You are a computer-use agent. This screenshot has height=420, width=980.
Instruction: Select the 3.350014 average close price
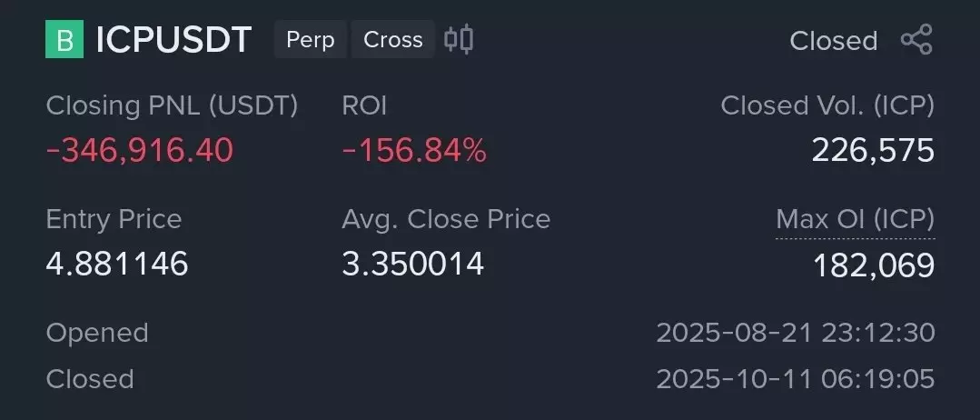point(413,264)
